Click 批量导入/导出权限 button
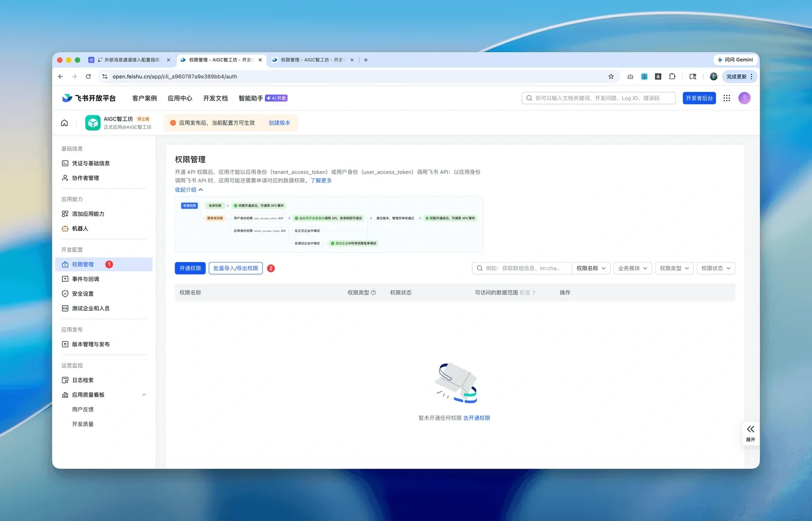The width and height of the screenshot is (812, 521). [x=235, y=268]
